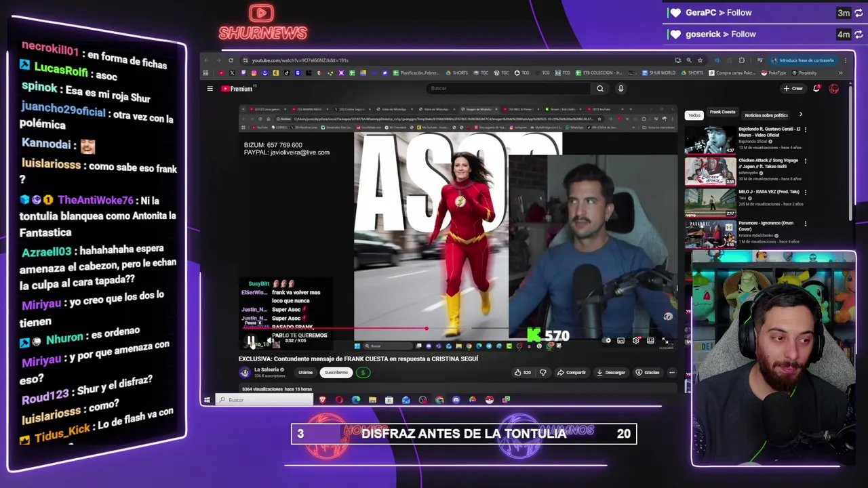
Task: Select the Todos filter chip
Action: [694, 115]
